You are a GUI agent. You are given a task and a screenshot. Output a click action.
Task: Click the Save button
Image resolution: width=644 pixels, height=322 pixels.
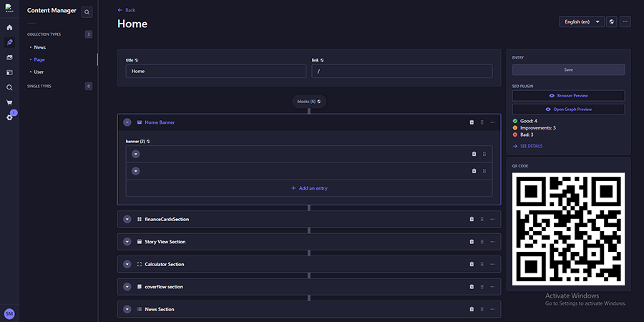[568, 70]
